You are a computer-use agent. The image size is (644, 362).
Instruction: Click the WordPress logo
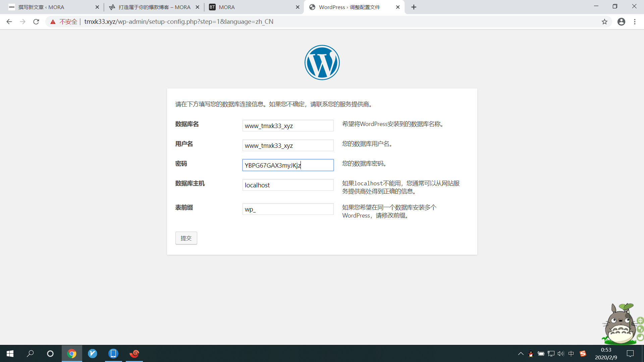[x=322, y=62]
